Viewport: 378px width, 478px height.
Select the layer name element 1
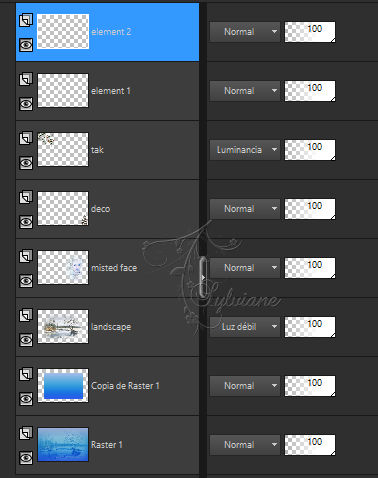click(111, 91)
